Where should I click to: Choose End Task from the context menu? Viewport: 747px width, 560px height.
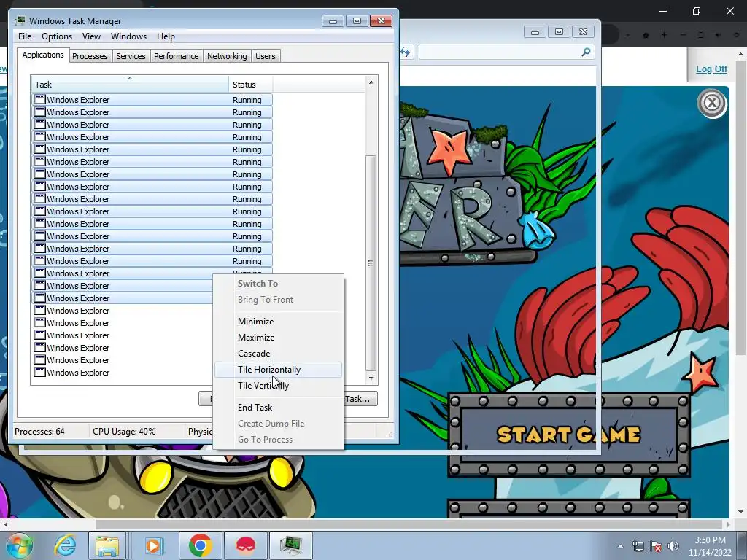coord(278,408)
